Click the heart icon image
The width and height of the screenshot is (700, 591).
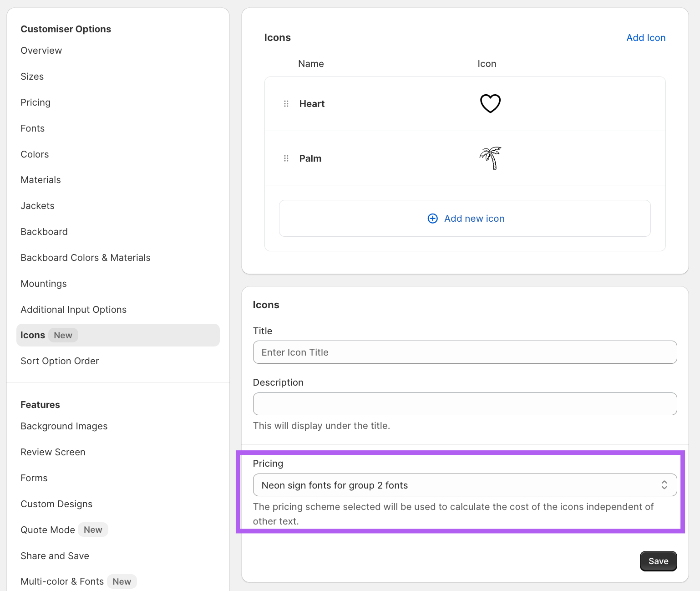(490, 104)
